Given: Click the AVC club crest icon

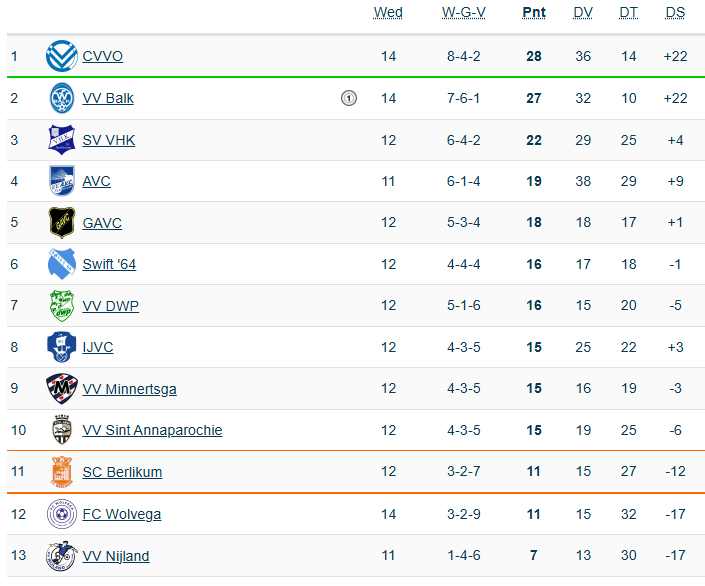Looking at the screenshot, I should coord(62,181).
